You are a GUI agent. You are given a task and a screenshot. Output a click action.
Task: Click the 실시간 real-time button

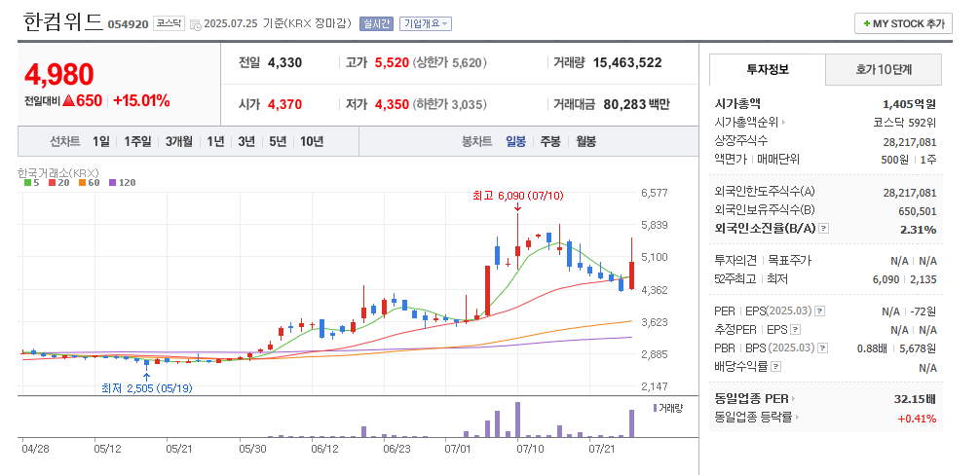(x=376, y=23)
